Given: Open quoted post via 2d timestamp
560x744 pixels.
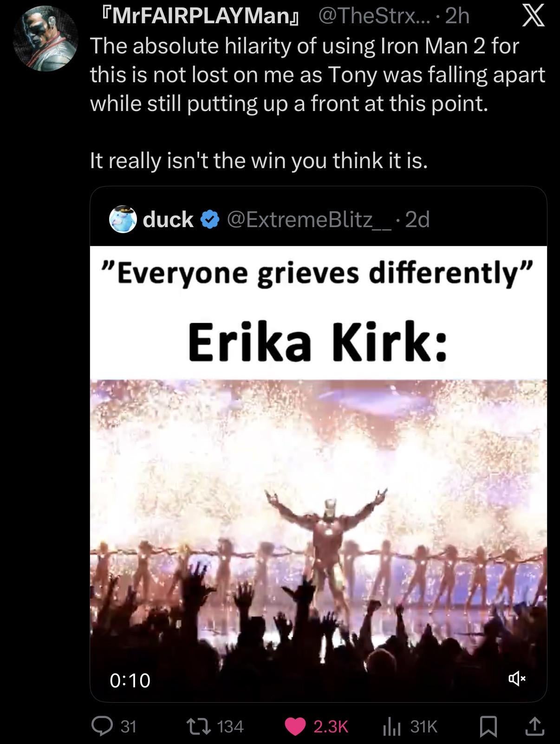Looking at the screenshot, I should [x=417, y=219].
